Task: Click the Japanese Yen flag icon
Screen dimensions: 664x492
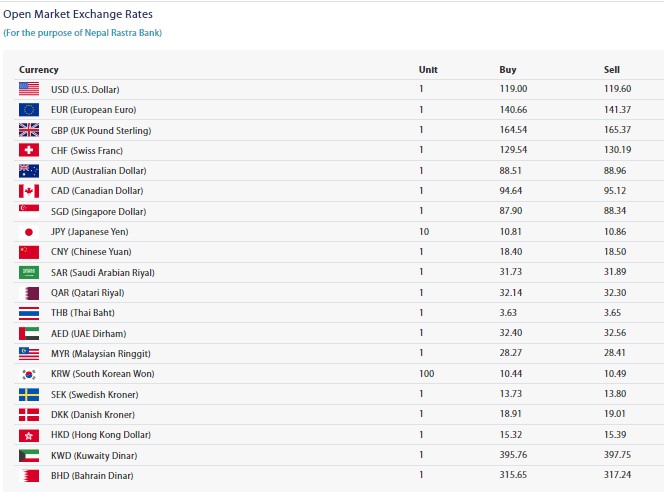Action: (x=29, y=232)
